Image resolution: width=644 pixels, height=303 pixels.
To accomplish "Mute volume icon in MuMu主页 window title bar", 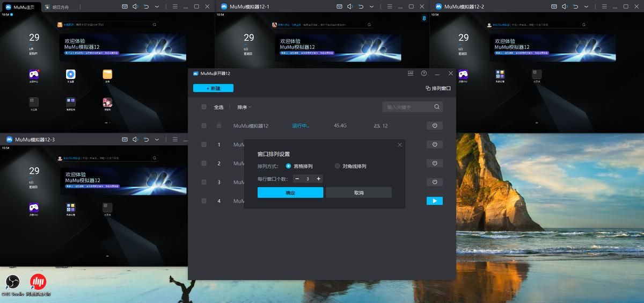I will [x=135, y=6].
